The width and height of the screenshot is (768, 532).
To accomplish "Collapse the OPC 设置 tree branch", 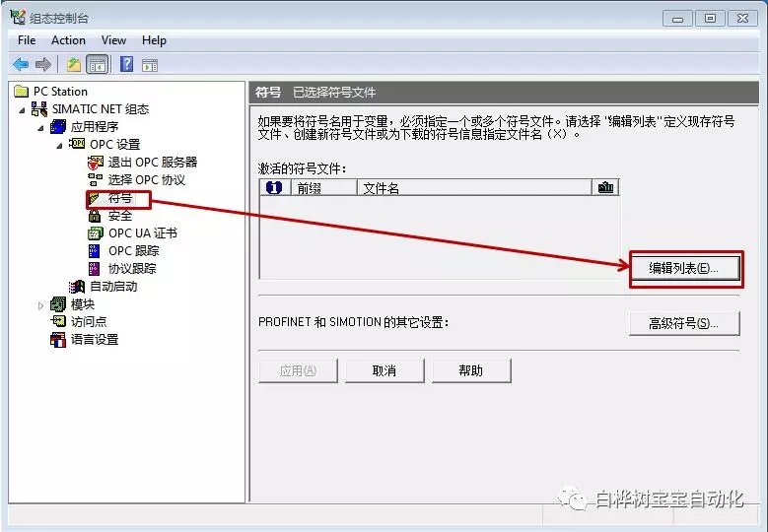I will click(x=59, y=145).
